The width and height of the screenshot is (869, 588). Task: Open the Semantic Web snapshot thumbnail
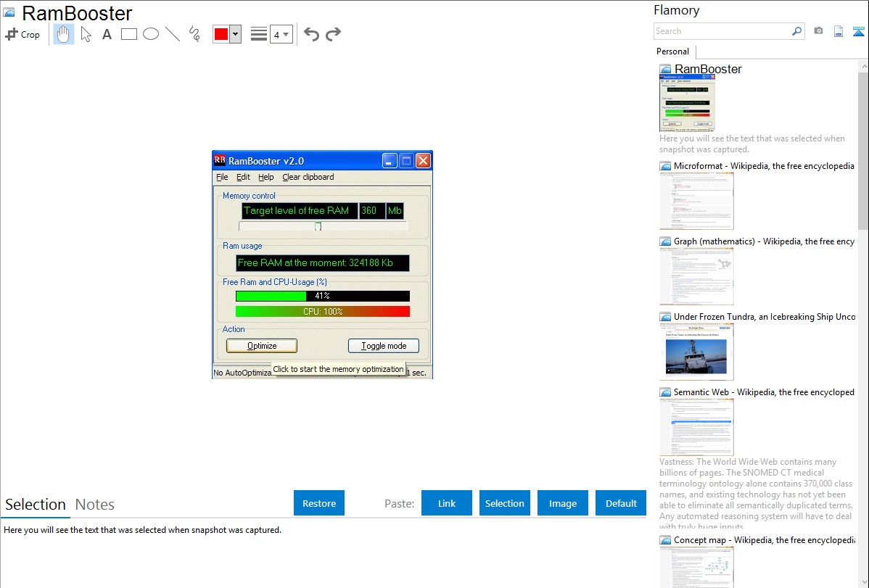pos(696,427)
